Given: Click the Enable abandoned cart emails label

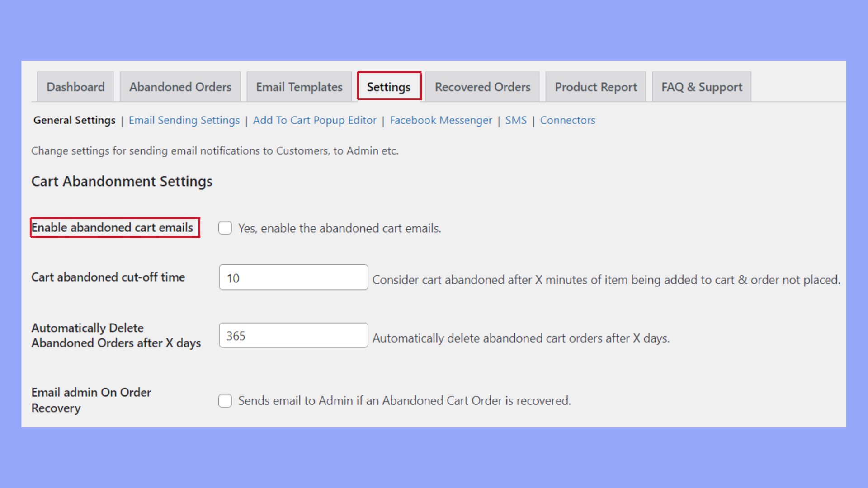Looking at the screenshot, I should click(114, 228).
